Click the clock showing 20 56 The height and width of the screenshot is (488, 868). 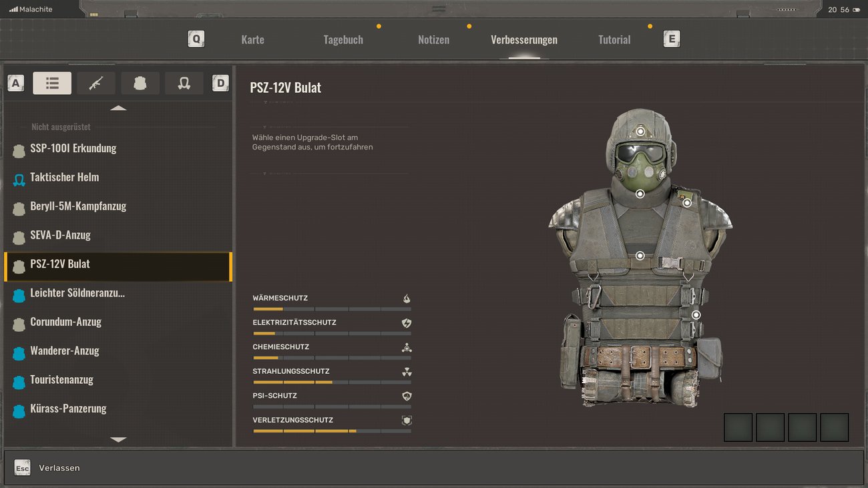pyautogui.click(x=839, y=9)
